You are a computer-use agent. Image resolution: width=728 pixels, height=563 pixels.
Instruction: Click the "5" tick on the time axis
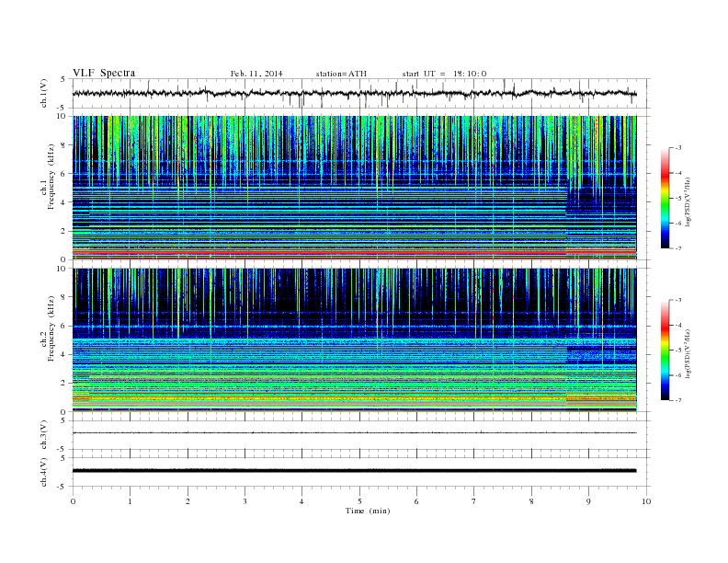click(359, 501)
